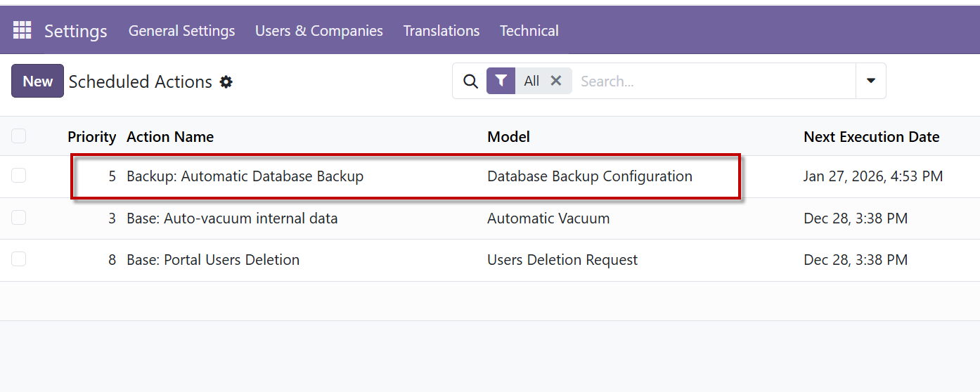Image resolution: width=980 pixels, height=392 pixels.
Task: Open the Translations menu
Action: [441, 31]
